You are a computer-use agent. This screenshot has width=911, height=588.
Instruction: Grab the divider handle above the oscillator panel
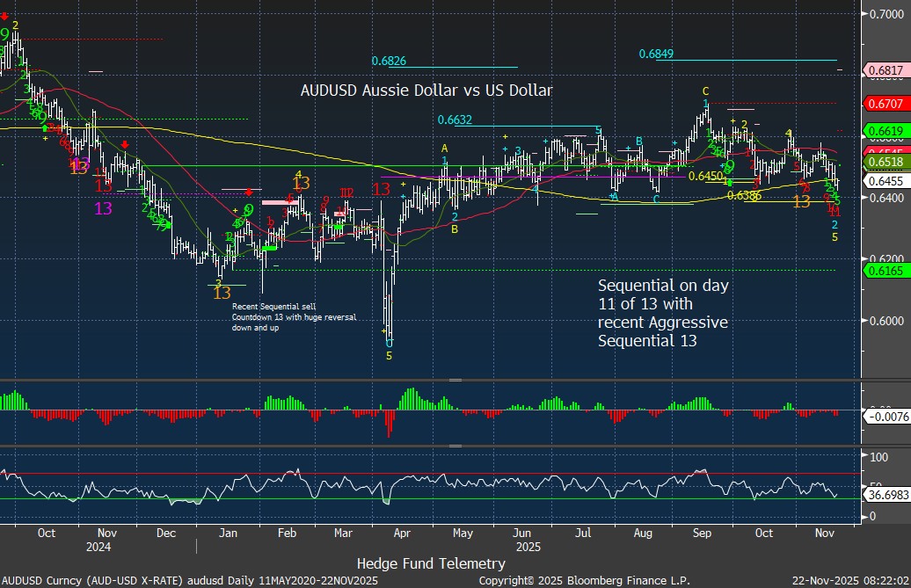click(x=455, y=380)
